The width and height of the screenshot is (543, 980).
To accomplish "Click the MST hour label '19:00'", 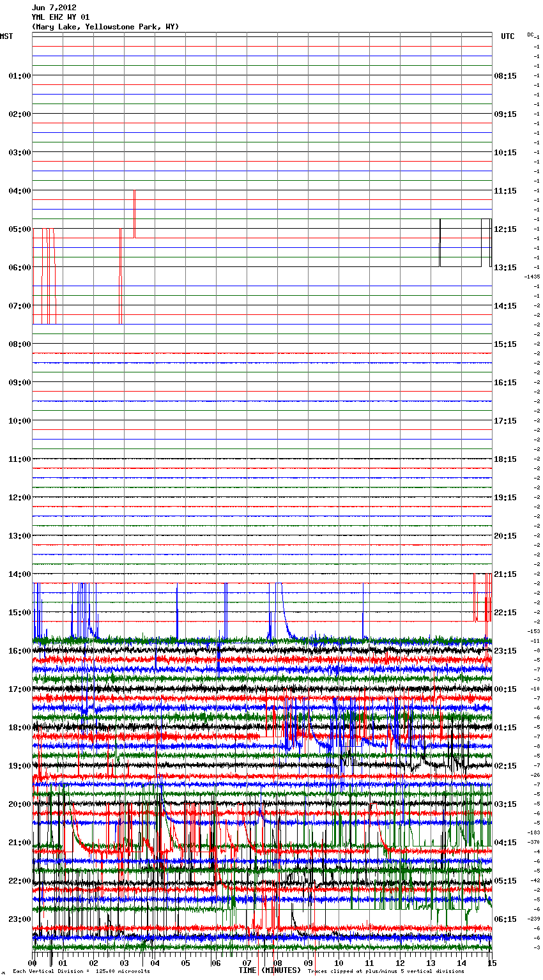I will coord(20,766).
